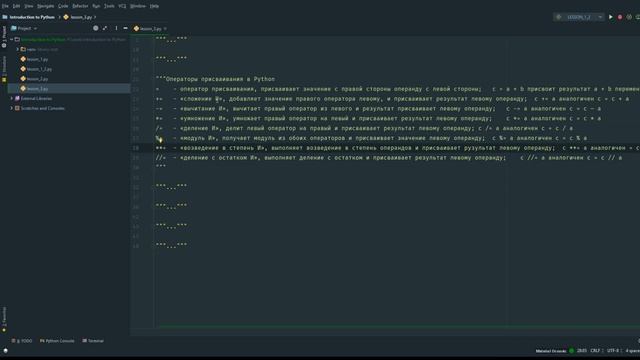Image resolution: width=640 pixels, height=360 pixels.
Task: Open the Edit menu
Action: point(16,6)
